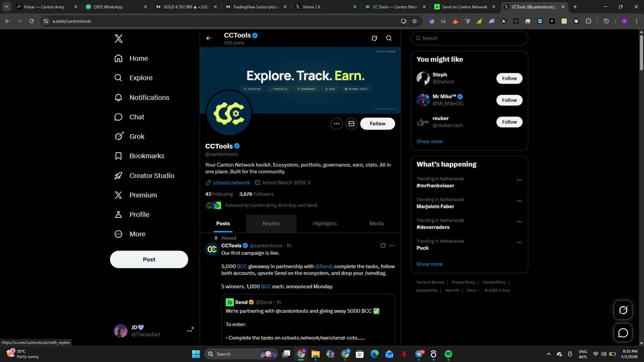Message CCTools with the envelope icon
This screenshot has width=644, height=362.
click(352, 123)
